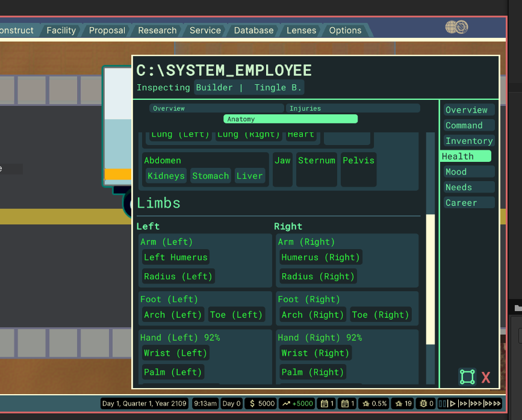This screenshot has height=420, width=522.
Task: Select the Radius (Right) bone
Action: click(318, 276)
